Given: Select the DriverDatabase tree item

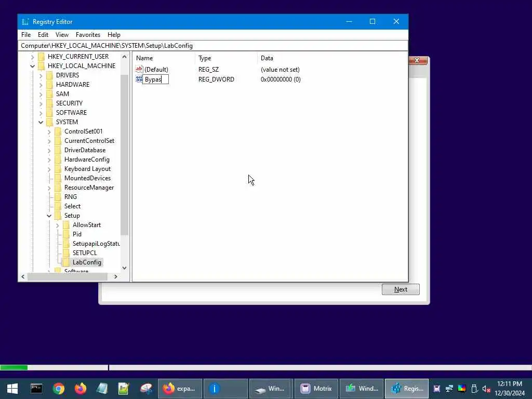Looking at the screenshot, I should click(85, 150).
